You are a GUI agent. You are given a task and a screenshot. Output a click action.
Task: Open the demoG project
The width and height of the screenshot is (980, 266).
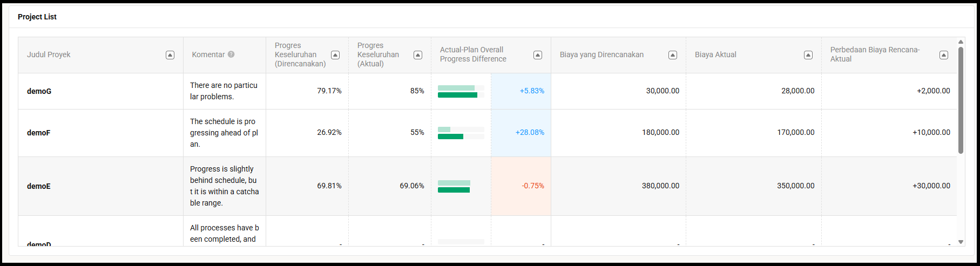(x=39, y=91)
